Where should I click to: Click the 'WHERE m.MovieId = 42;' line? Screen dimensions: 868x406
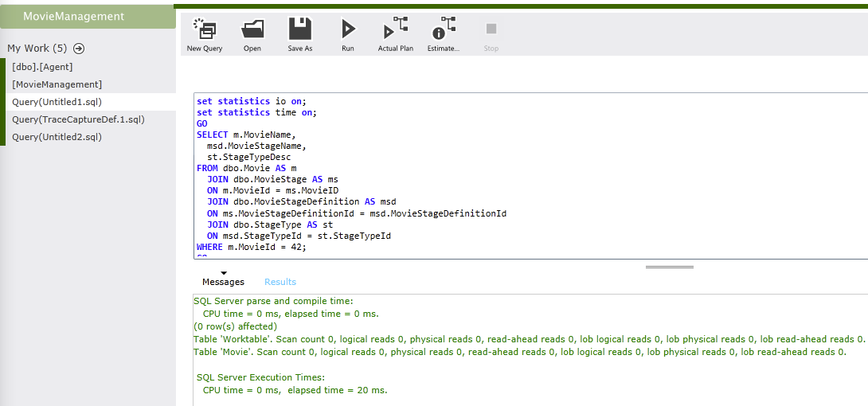(252, 248)
